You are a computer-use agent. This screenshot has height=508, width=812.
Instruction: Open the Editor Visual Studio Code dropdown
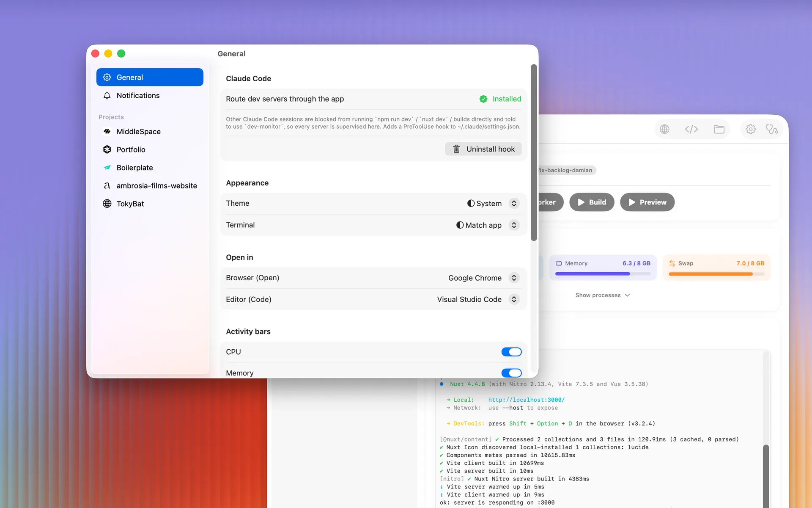tap(478, 299)
